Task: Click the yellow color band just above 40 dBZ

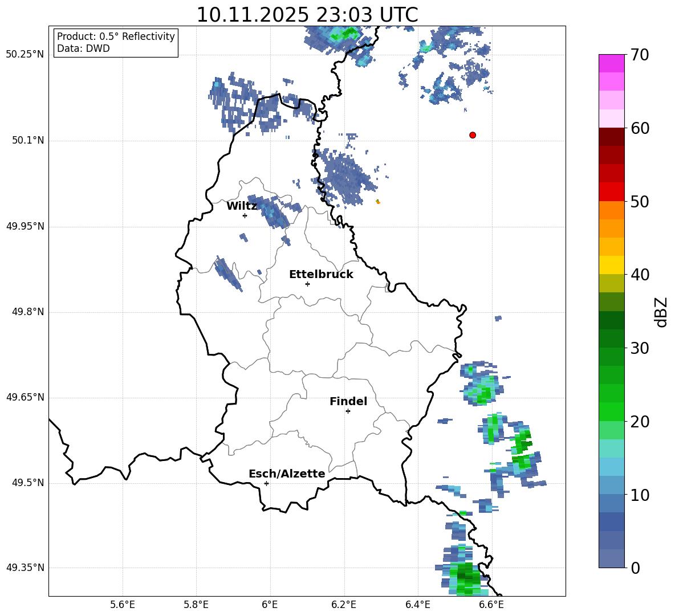Action: tap(611, 265)
